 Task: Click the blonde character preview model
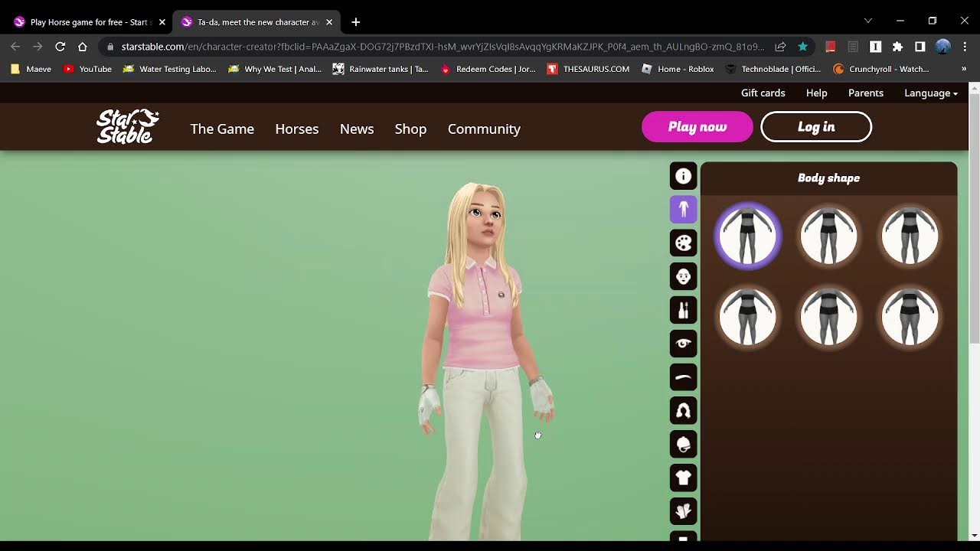pos(484,360)
